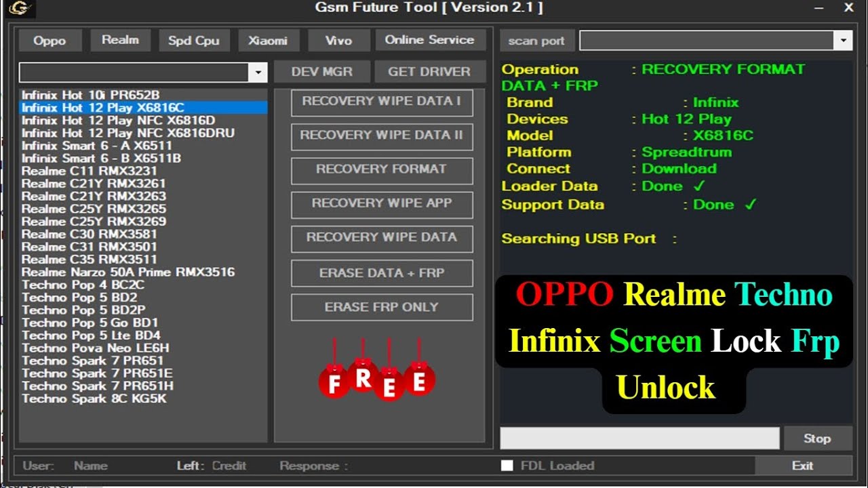Click the progress bar field beside Stop
The image size is (868, 488).
[x=639, y=438]
